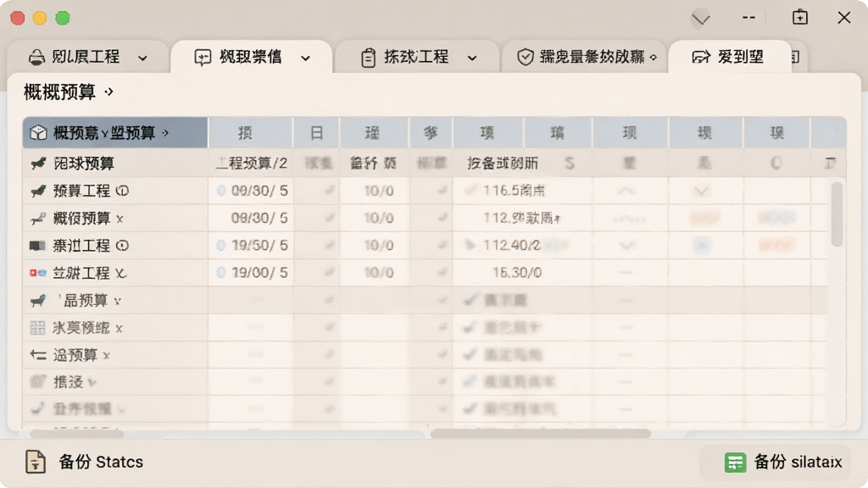Click the dark rectangle icon in the 19/50/ 5 row
The width and height of the screenshot is (868, 488).
pyautogui.click(x=37, y=246)
